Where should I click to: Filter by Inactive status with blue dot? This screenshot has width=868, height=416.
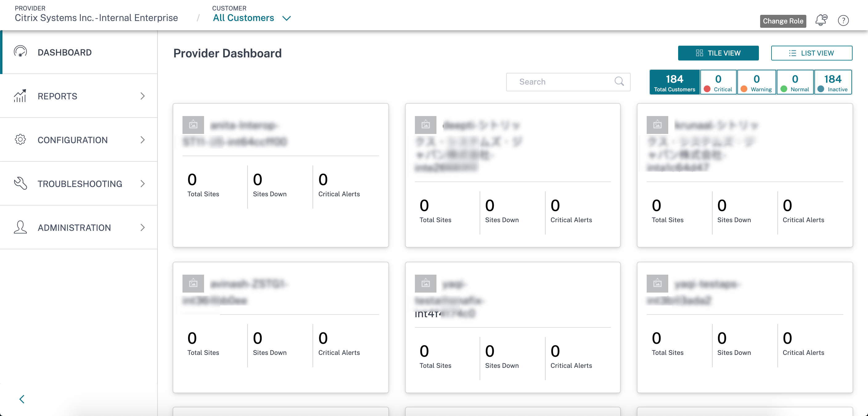pos(833,82)
